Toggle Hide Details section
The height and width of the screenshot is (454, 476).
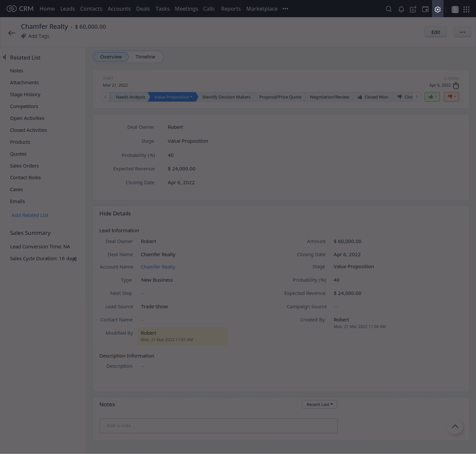coord(115,213)
